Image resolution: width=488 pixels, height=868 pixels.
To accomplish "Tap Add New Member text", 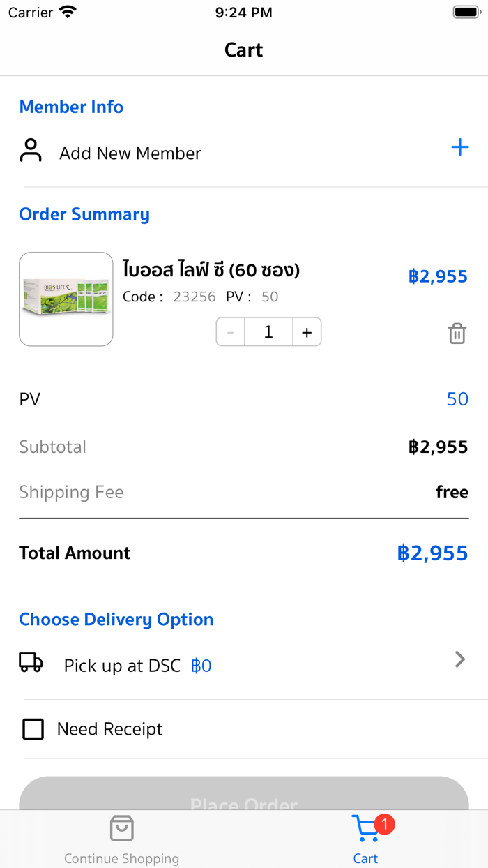I will tap(130, 154).
